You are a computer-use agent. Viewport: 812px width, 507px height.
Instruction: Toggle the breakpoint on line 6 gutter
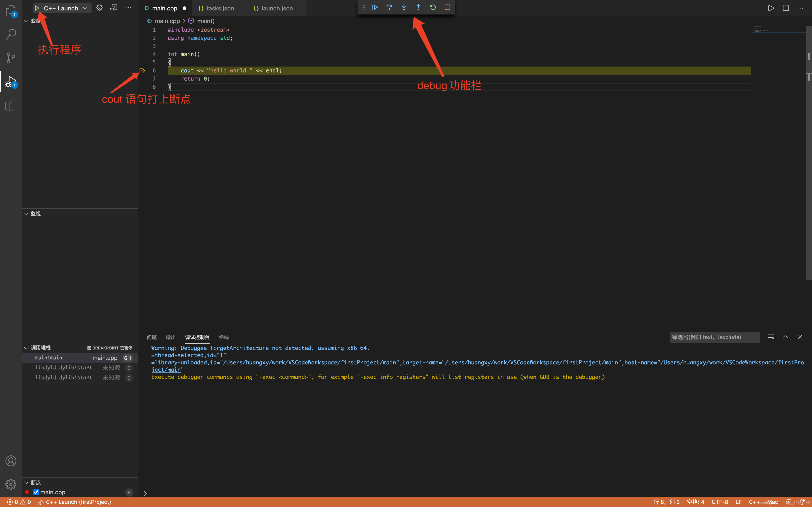(x=142, y=70)
